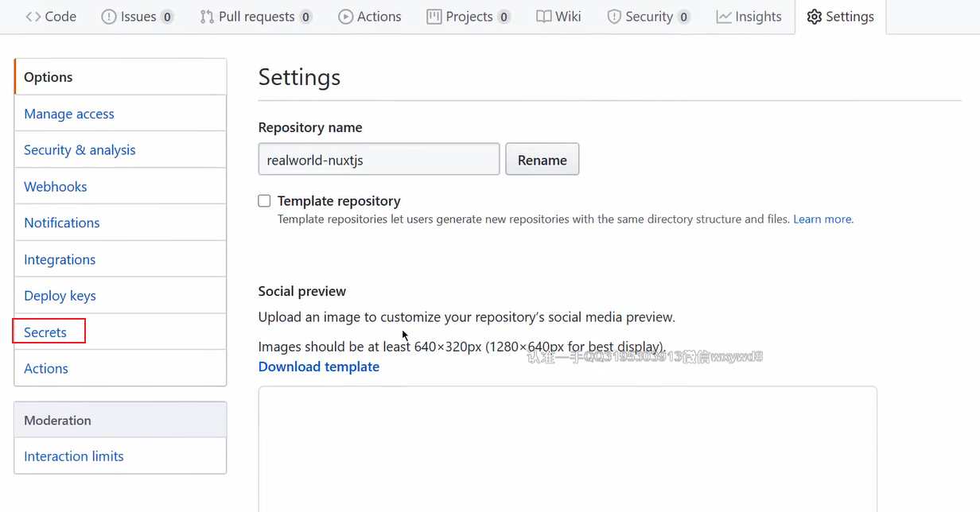Screen dimensions: 980x512
Task: Click the Security shield icon
Action: pyautogui.click(x=614, y=17)
